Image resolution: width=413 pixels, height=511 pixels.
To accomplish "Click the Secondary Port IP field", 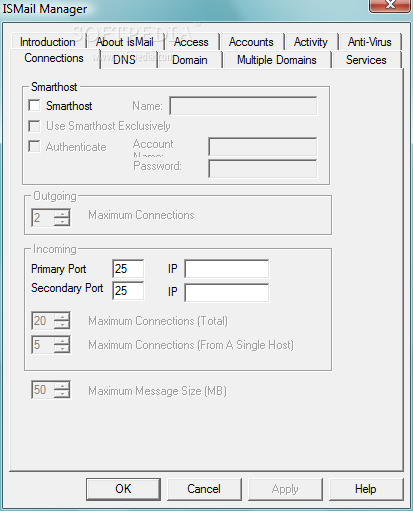I will (227, 293).
